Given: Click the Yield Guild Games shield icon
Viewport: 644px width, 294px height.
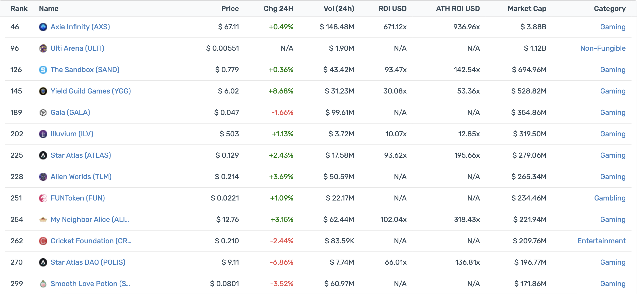Looking at the screenshot, I should click(x=43, y=91).
